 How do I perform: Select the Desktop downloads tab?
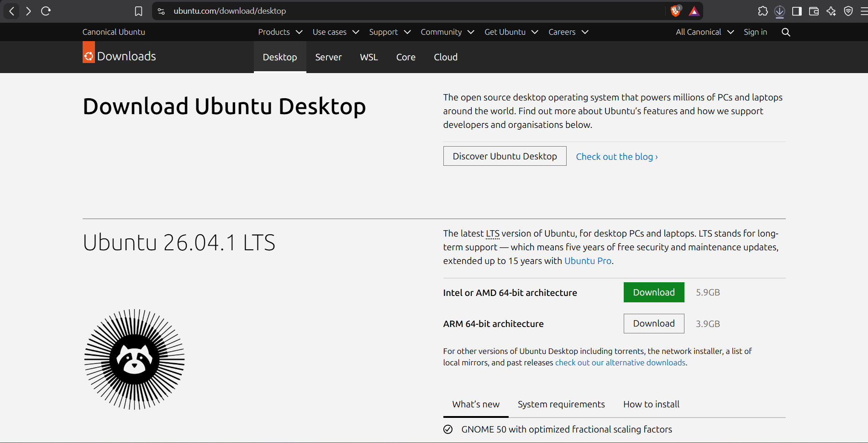click(x=280, y=57)
